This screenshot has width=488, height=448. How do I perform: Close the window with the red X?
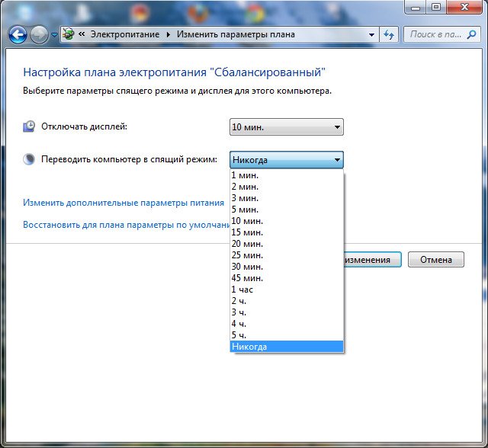[x=464, y=8]
